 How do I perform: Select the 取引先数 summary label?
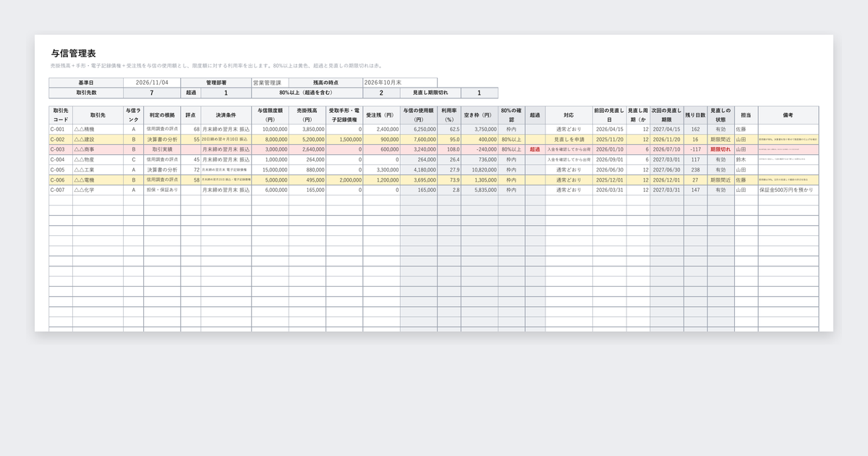(x=86, y=93)
